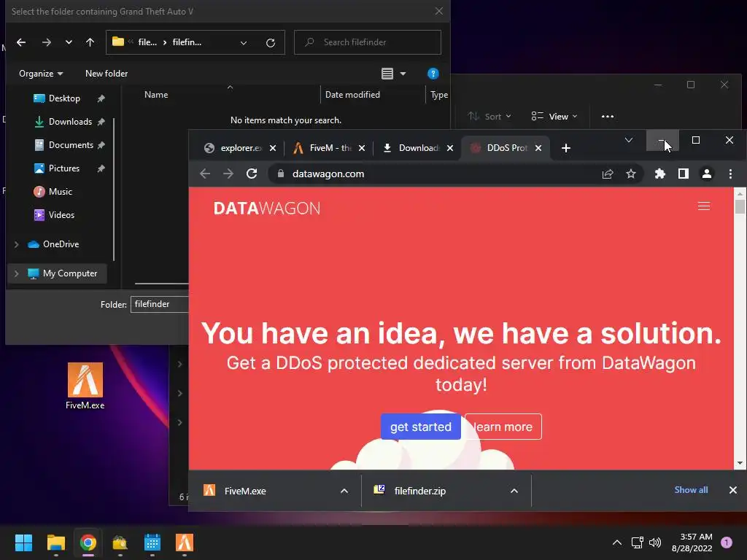Open Chrome tab search chevron
The image size is (747, 560).
[x=629, y=140]
